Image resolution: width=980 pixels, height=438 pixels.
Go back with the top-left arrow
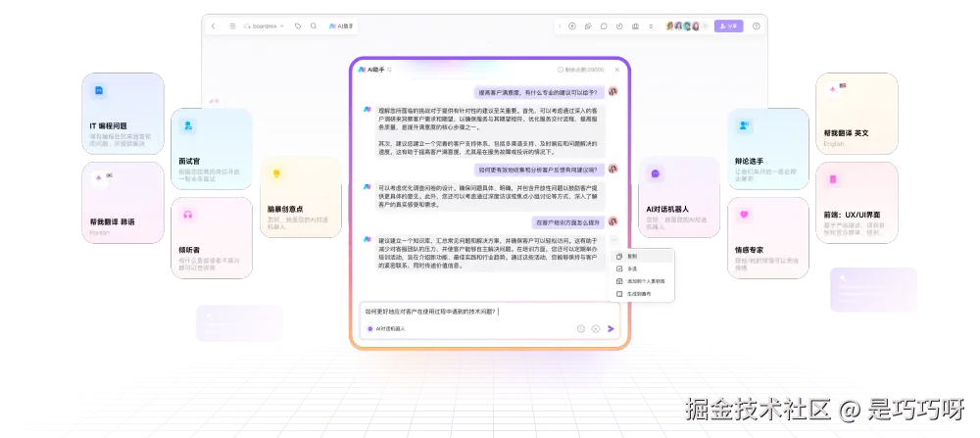click(213, 26)
